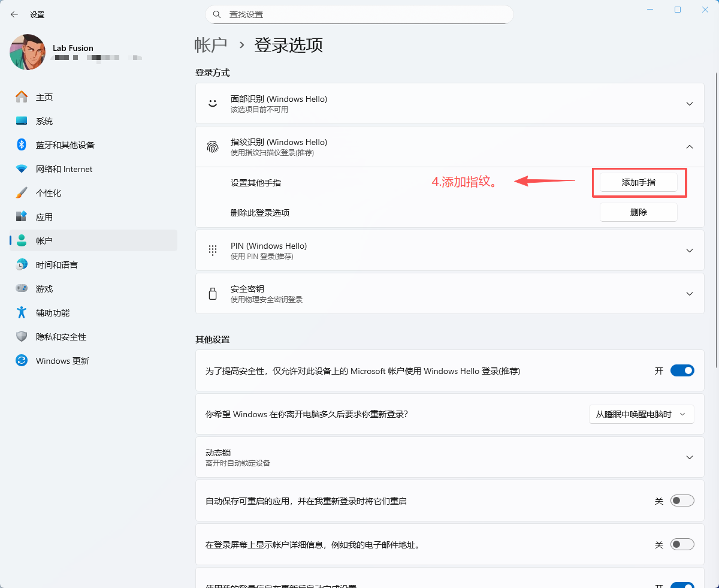Click the Windows 更新 sync icon
Image resolution: width=719 pixels, height=588 pixels.
[22, 361]
